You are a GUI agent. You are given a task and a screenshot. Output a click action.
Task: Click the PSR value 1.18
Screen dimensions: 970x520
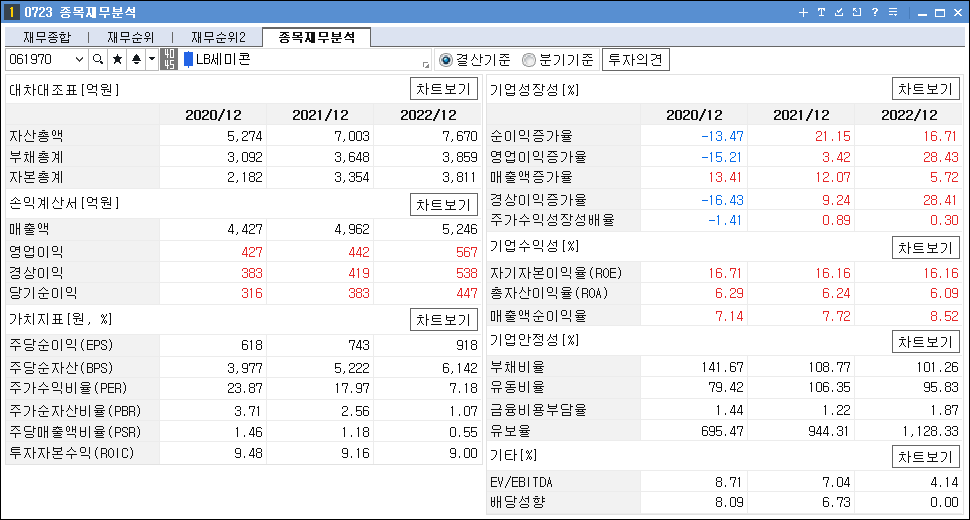pyautogui.click(x=355, y=432)
